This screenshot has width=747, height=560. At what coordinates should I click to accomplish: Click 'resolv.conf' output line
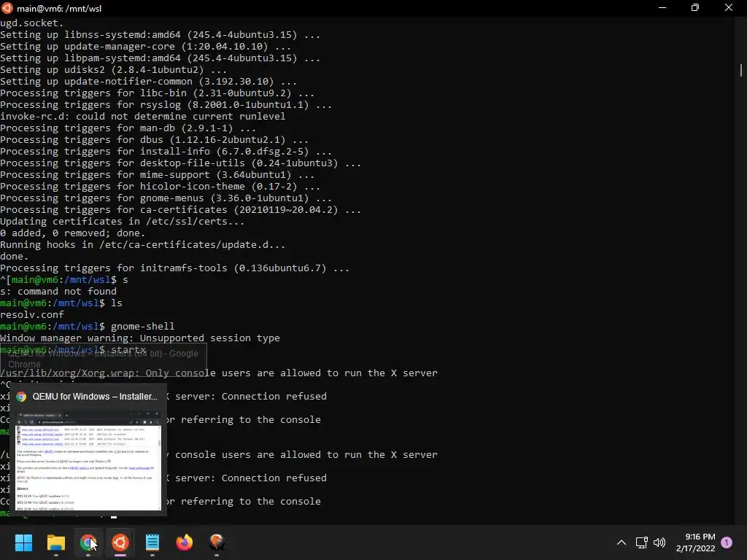tap(32, 315)
